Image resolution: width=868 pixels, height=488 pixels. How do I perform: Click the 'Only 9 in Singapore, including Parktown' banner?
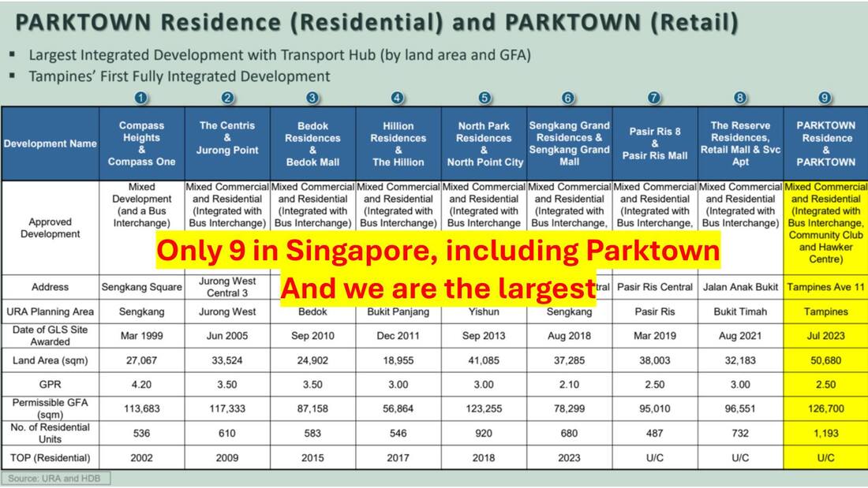[438, 251]
